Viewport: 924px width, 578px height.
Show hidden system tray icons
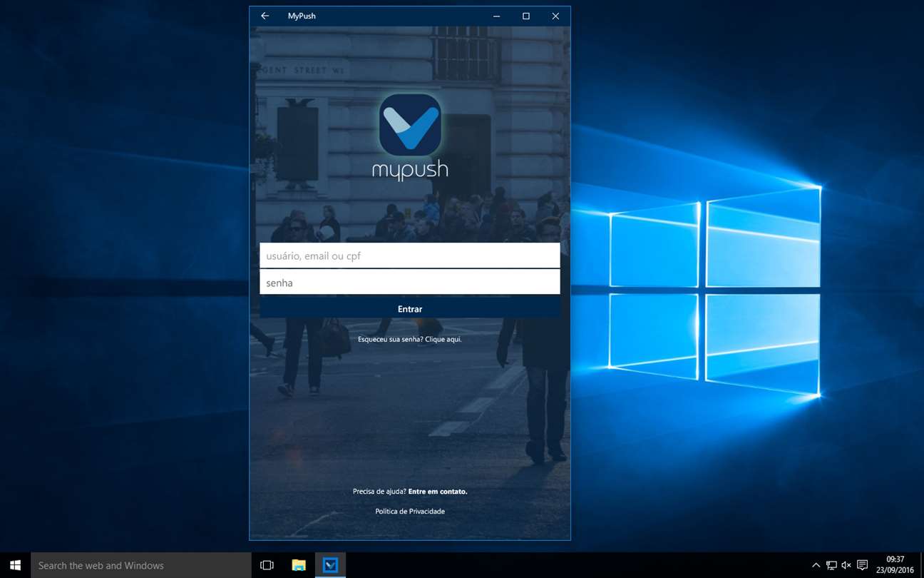point(816,565)
